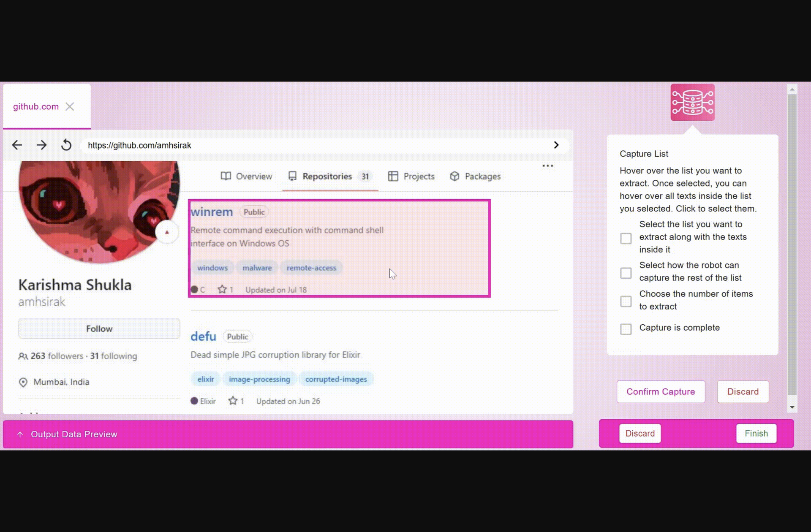Image resolution: width=811 pixels, height=532 pixels.
Task: Click 'Updated on Jul 18' text
Action: click(x=276, y=290)
